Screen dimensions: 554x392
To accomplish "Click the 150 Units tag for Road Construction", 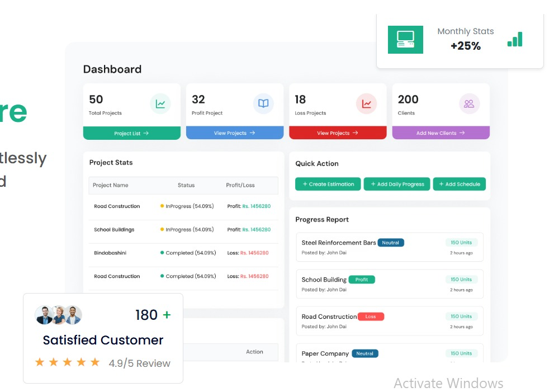I will (461, 317).
